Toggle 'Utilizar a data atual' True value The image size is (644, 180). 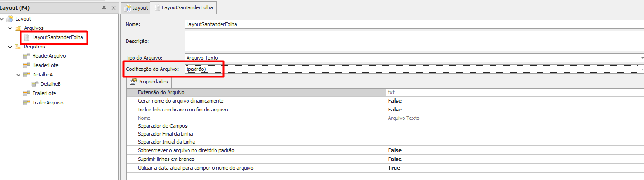[515, 168]
